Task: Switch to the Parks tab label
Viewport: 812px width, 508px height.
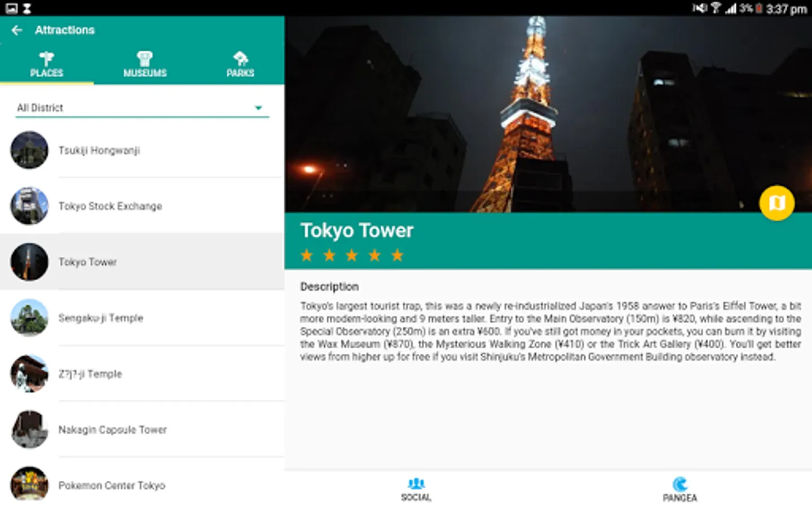Action: pos(240,73)
